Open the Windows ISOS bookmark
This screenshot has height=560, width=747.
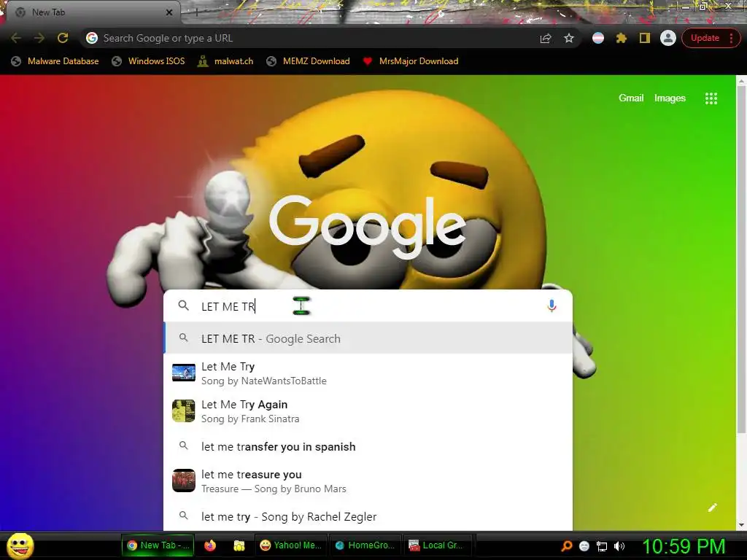pyautogui.click(x=148, y=61)
